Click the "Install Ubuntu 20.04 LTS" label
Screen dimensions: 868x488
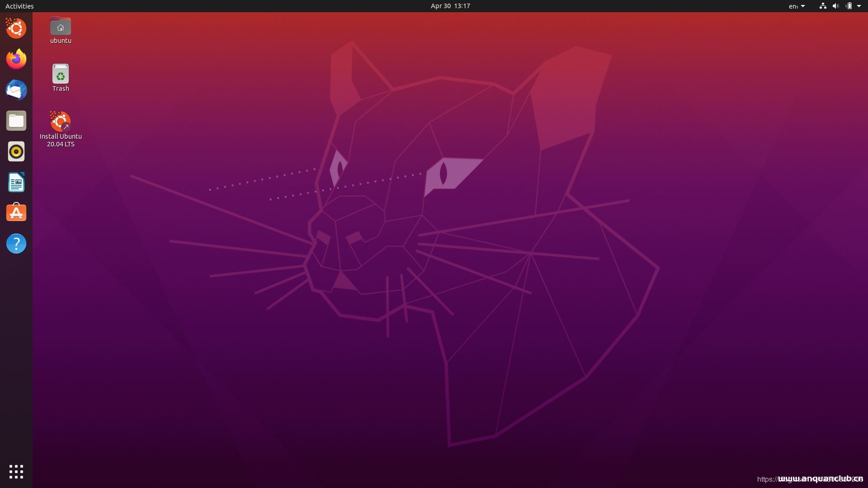[61, 140]
